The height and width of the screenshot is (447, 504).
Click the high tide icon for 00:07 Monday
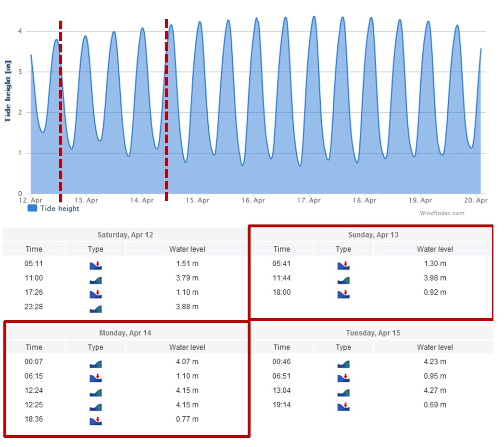96,363
